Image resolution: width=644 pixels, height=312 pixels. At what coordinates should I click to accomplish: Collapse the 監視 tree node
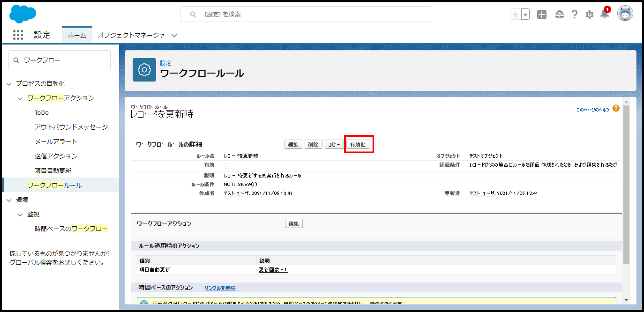20,215
